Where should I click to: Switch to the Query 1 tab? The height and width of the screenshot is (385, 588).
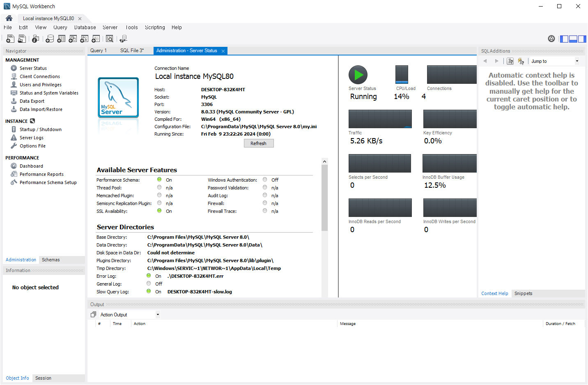coord(99,51)
